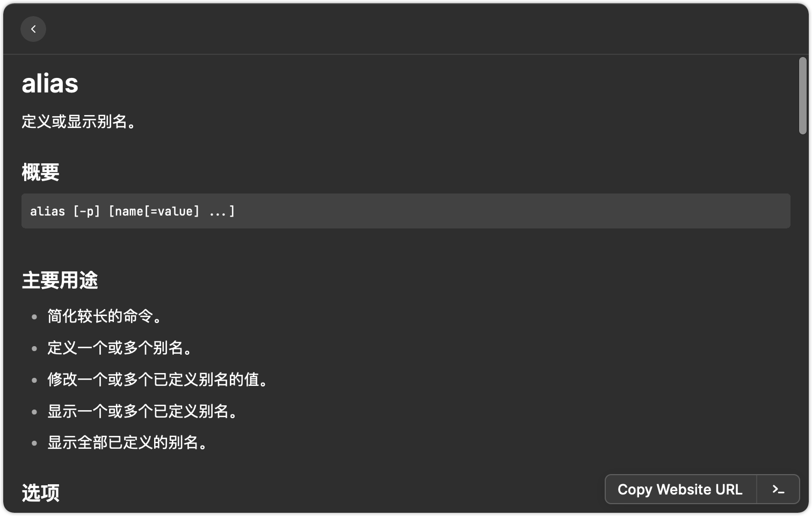Click the Copy Website URL button

[x=680, y=489]
